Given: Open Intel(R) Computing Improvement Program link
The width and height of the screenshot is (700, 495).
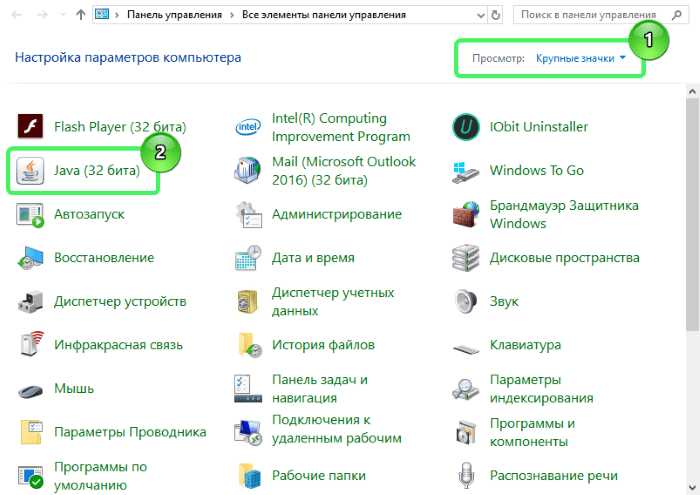Looking at the screenshot, I should coord(341,127).
